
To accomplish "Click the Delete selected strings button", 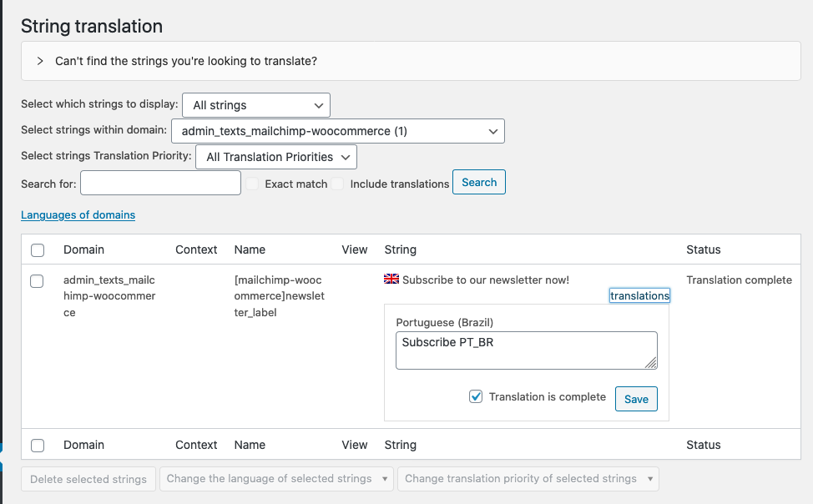I will tap(88, 479).
